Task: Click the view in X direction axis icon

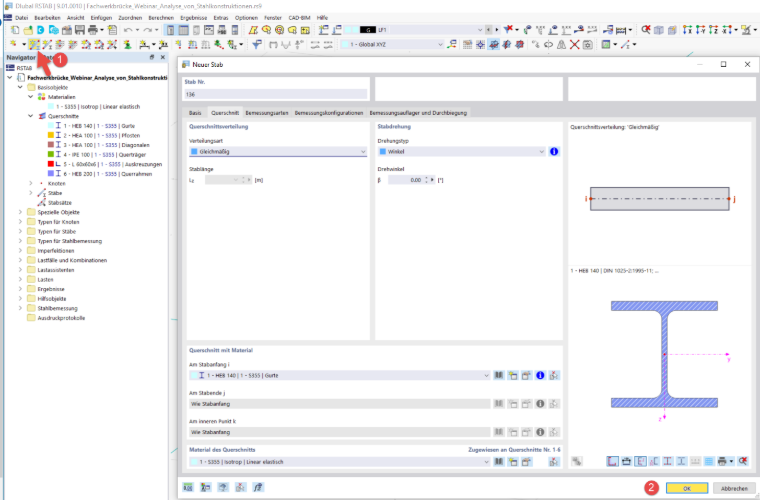Action: (687, 30)
